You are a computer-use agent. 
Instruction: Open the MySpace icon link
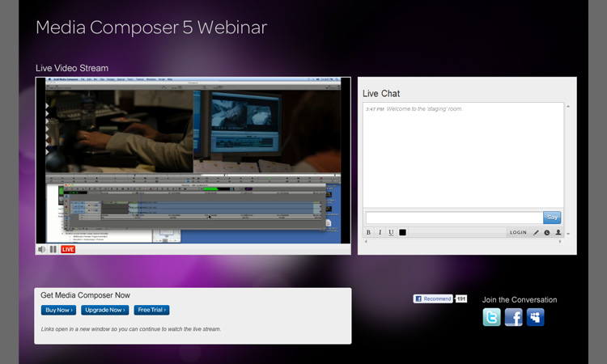536,317
